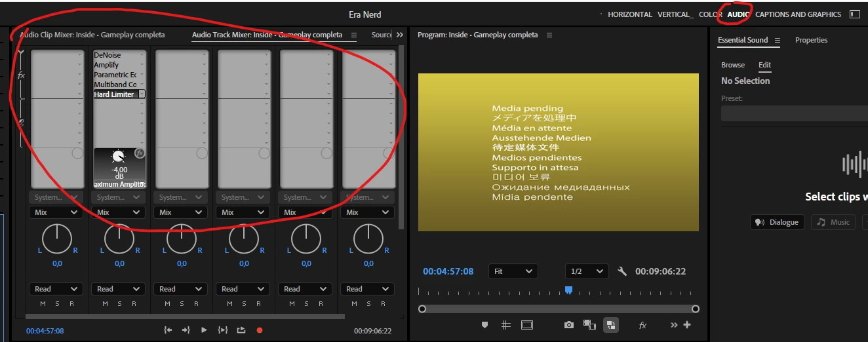Toggle safe margins icon in Program monitor
Image resolution: width=868 pixels, height=342 pixels.
[527, 324]
